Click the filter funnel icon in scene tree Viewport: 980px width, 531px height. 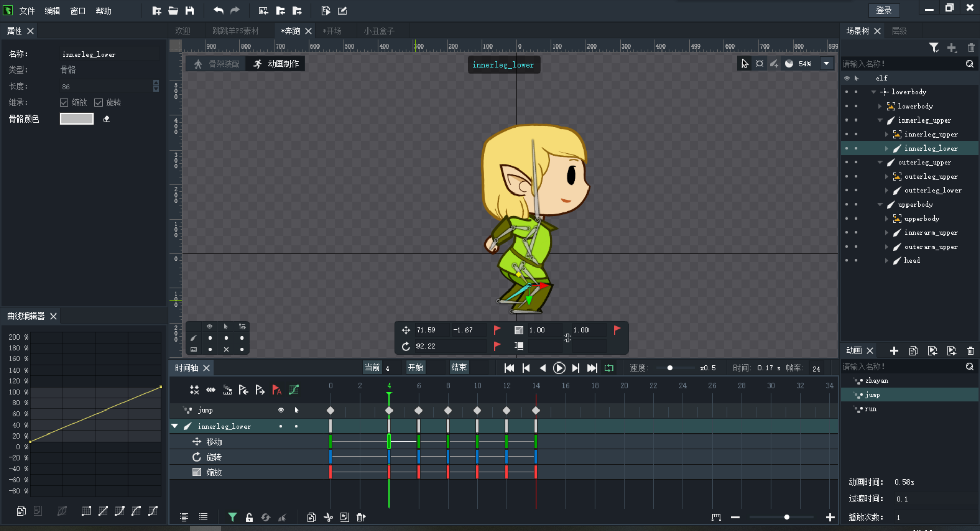click(x=934, y=47)
